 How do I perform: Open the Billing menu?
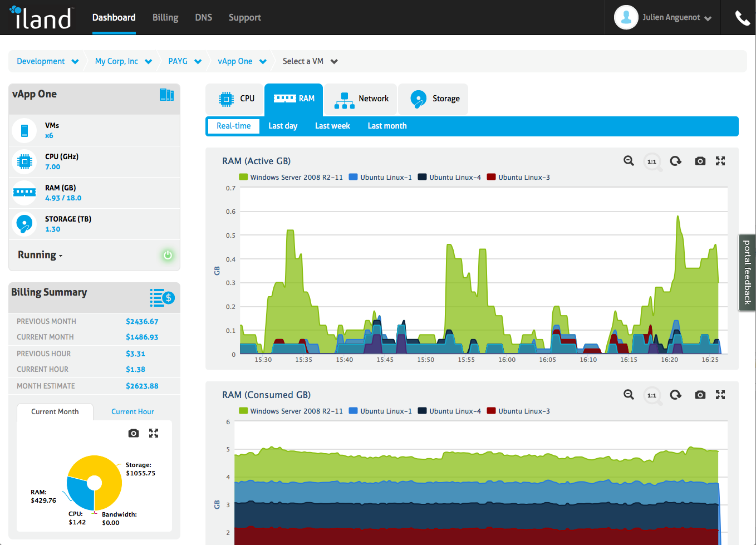(165, 17)
